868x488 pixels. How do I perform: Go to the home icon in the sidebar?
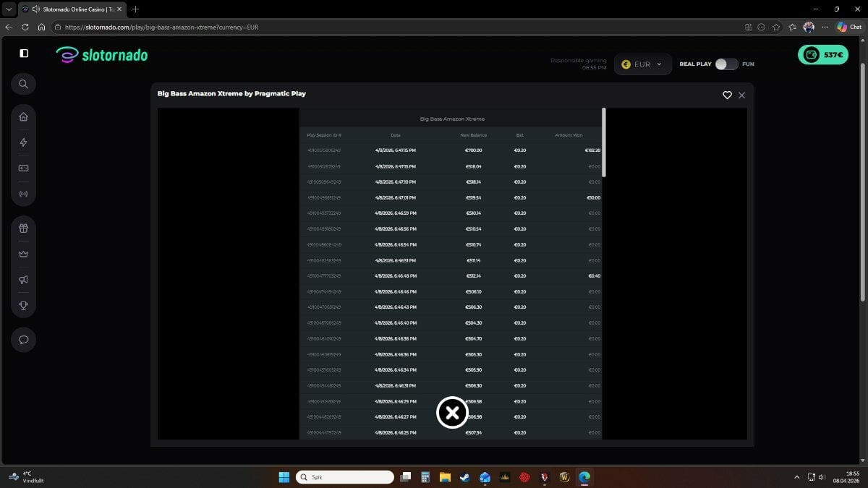[x=23, y=117]
